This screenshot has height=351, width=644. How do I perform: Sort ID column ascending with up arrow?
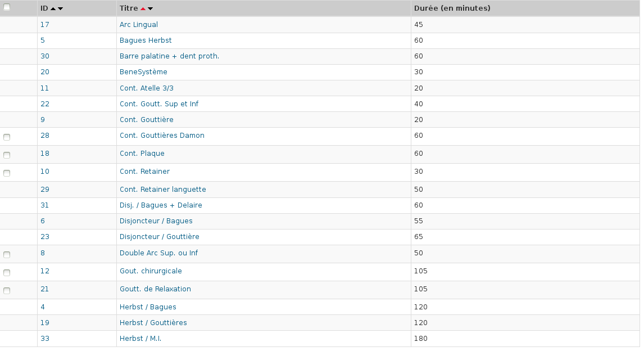pyautogui.click(x=53, y=9)
